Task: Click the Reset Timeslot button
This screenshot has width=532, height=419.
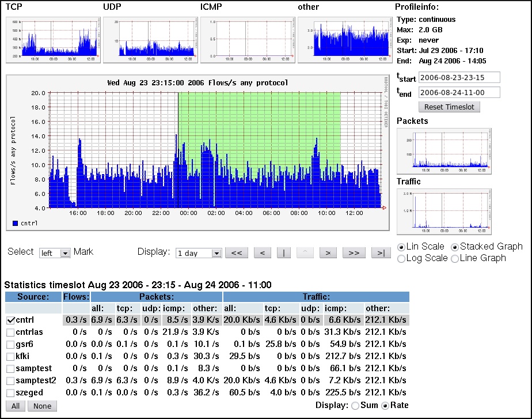Action: pos(449,107)
